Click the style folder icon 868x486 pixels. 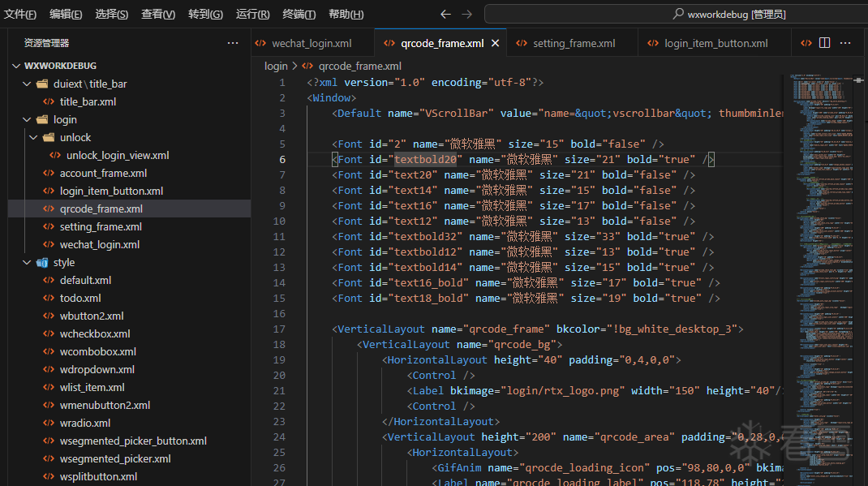[x=42, y=262]
